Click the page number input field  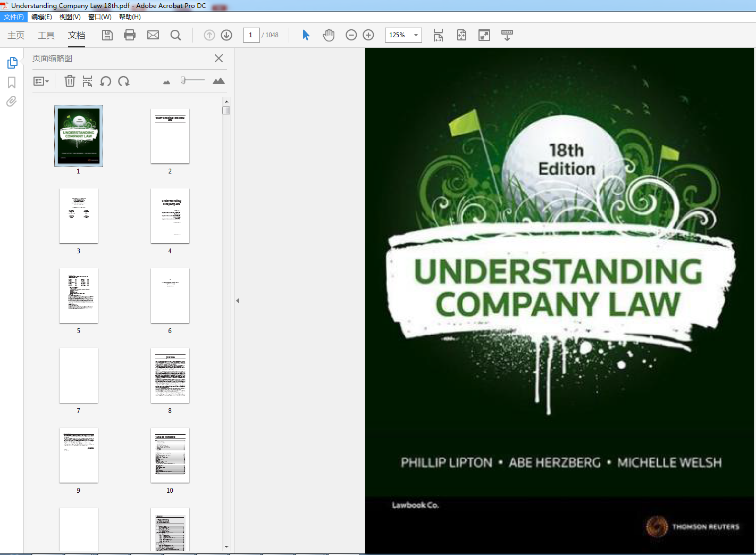[251, 35]
